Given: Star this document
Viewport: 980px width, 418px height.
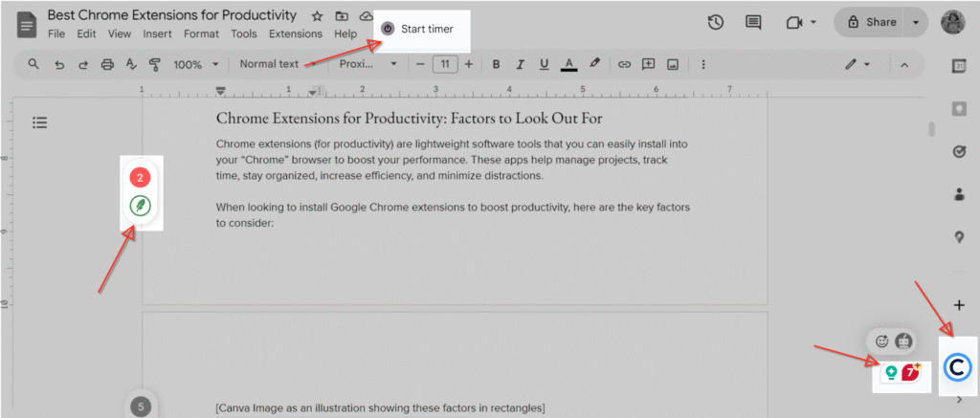Looking at the screenshot, I should [317, 16].
